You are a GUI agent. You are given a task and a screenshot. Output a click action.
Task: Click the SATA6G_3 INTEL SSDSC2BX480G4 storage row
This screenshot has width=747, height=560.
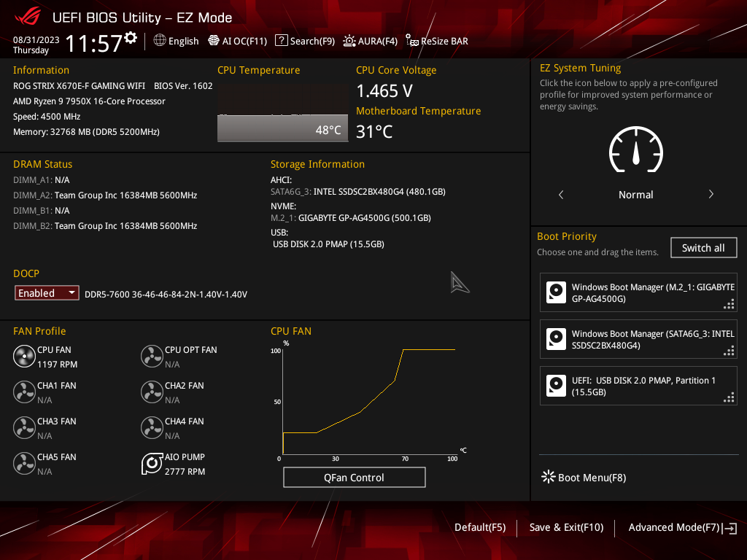(x=358, y=192)
